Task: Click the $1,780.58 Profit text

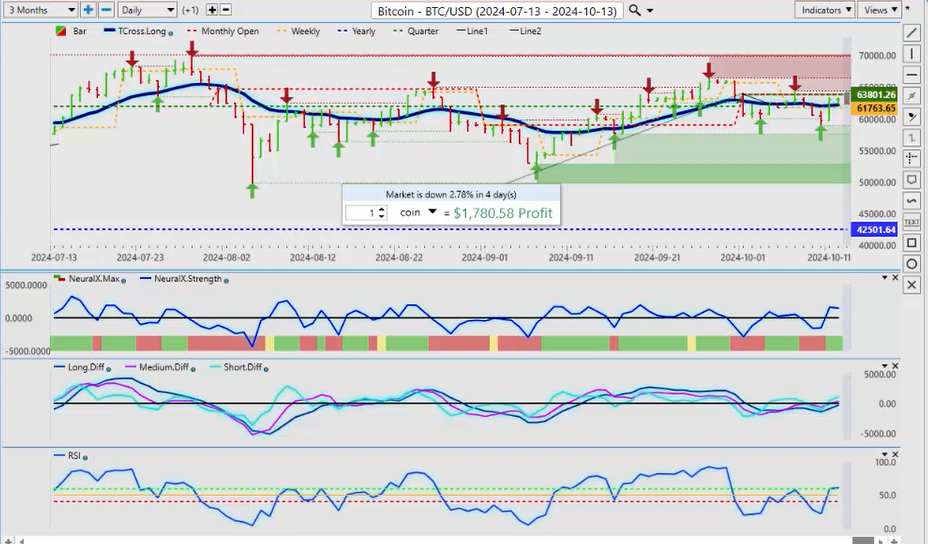Action: coord(502,213)
